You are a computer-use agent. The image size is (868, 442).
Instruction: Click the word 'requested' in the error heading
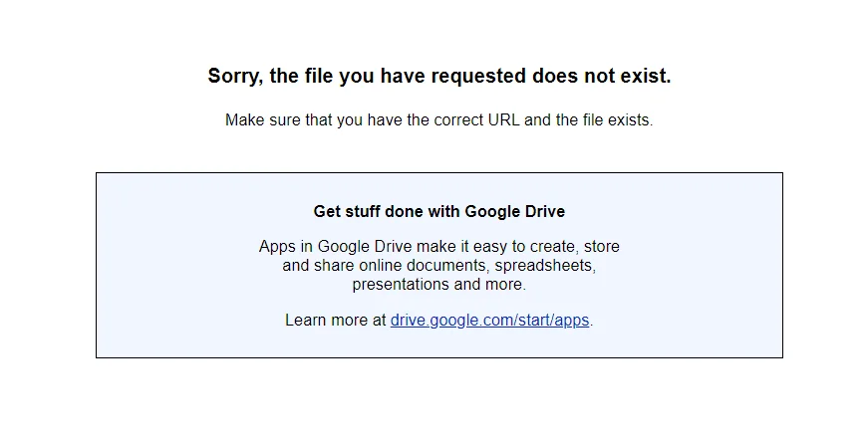click(478, 77)
